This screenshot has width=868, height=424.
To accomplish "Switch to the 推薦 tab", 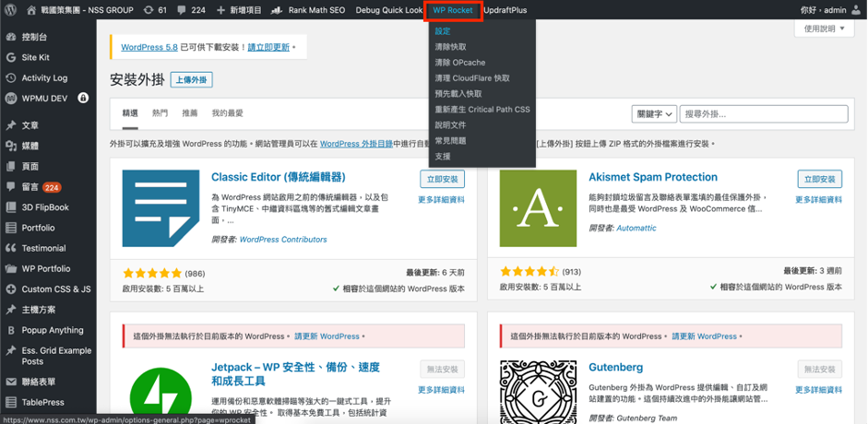I will (190, 112).
